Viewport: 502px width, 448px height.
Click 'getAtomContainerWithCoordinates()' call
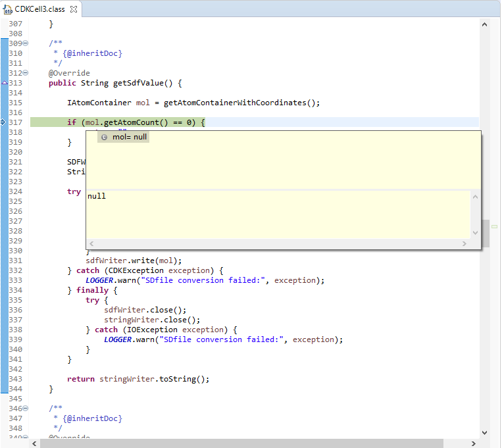(239, 103)
